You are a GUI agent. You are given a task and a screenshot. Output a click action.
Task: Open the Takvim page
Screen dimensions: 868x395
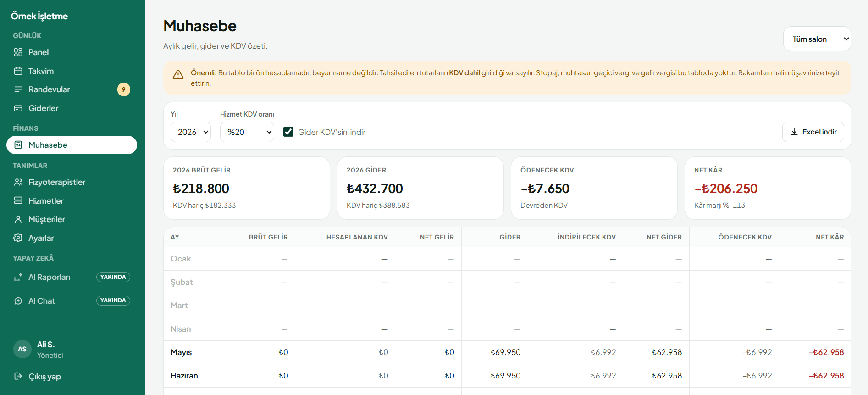72,71
